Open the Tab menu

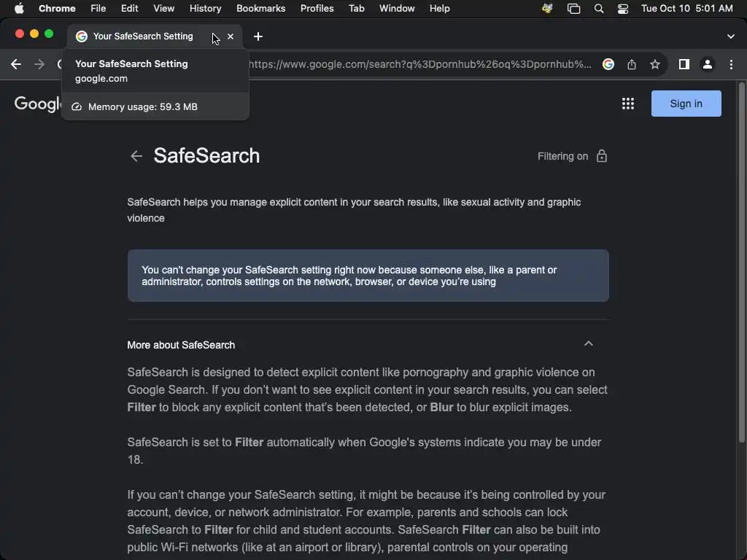click(356, 9)
